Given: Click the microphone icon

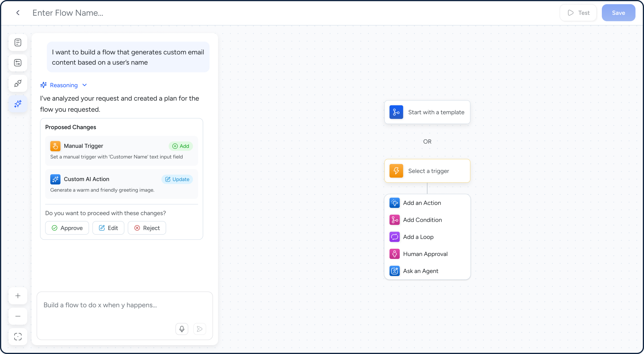Looking at the screenshot, I should coord(182,329).
